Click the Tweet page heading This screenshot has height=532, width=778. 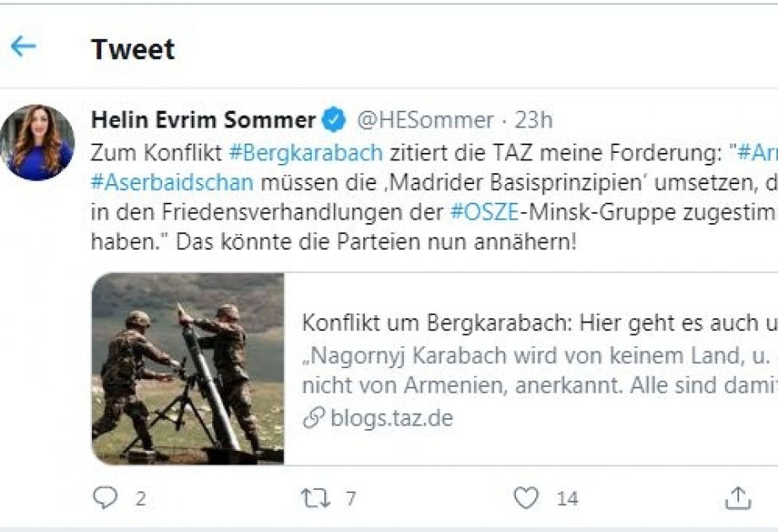click(133, 50)
